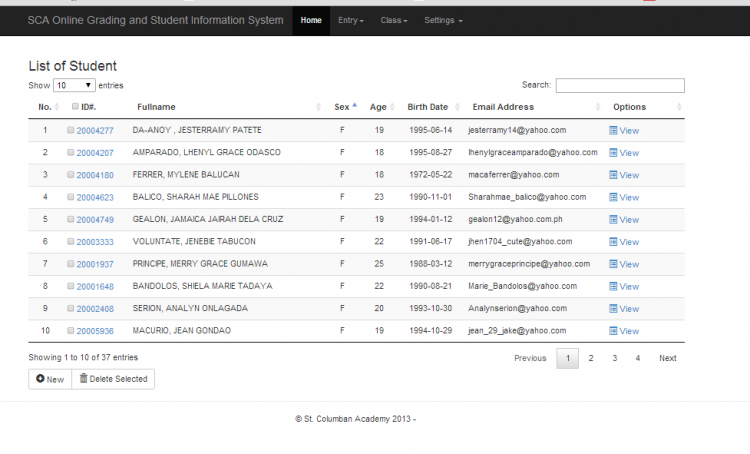This screenshot has width=750, height=454.
Task: Check the box for student ID 20004277
Action: click(x=71, y=130)
